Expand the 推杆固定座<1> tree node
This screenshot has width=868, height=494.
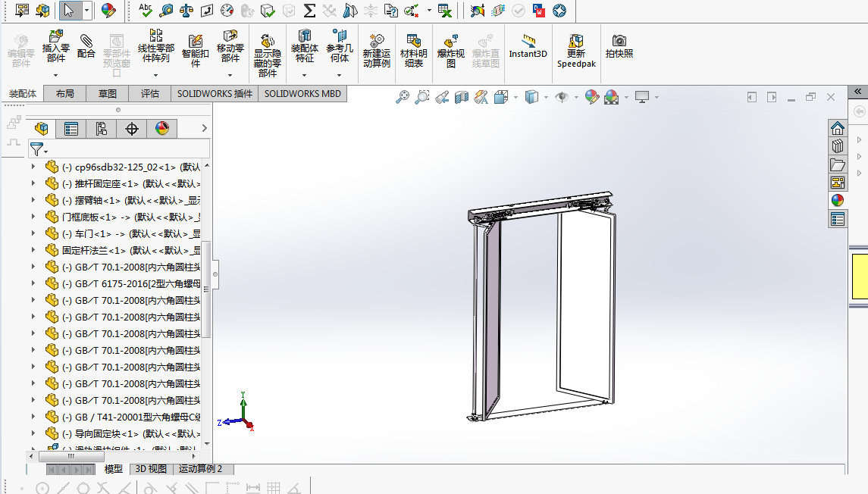tap(33, 183)
